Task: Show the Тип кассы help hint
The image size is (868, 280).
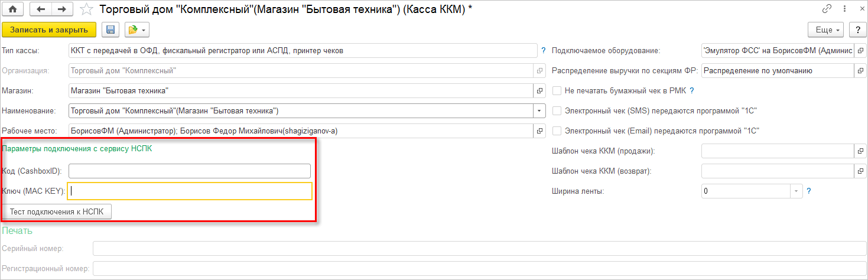Action: click(x=543, y=51)
